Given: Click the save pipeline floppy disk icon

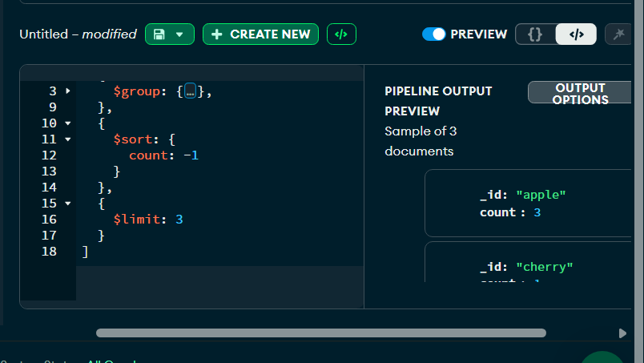Looking at the screenshot, I should 159,34.
